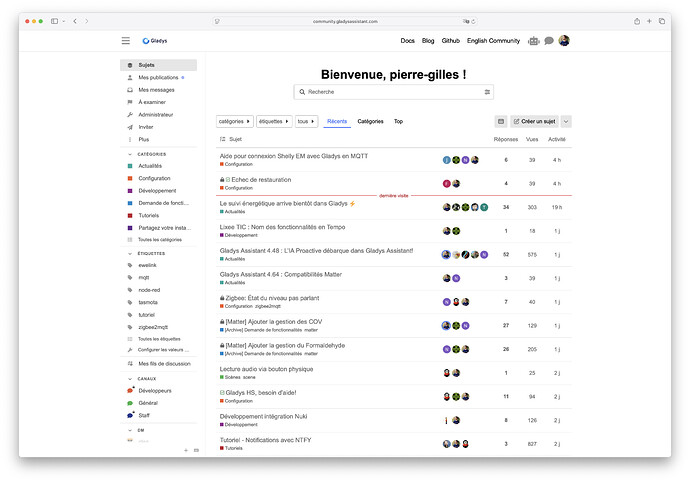Click the Gladys logo in header
The image size is (690, 482).
point(155,41)
